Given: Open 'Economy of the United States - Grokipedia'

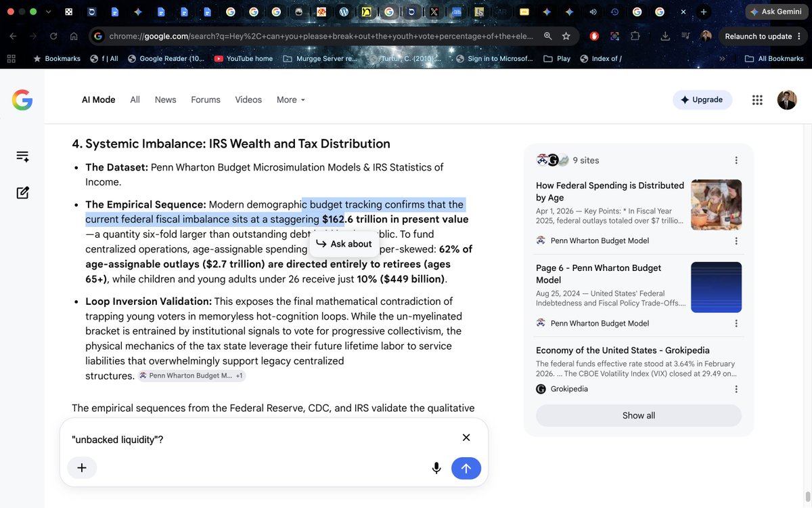Looking at the screenshot, I should tap(623, 350).
